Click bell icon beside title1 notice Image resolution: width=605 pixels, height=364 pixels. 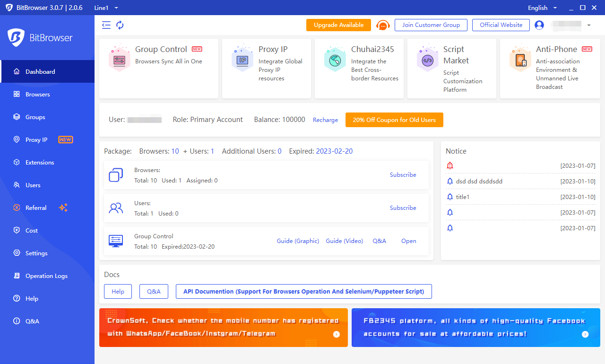point(450,197)
